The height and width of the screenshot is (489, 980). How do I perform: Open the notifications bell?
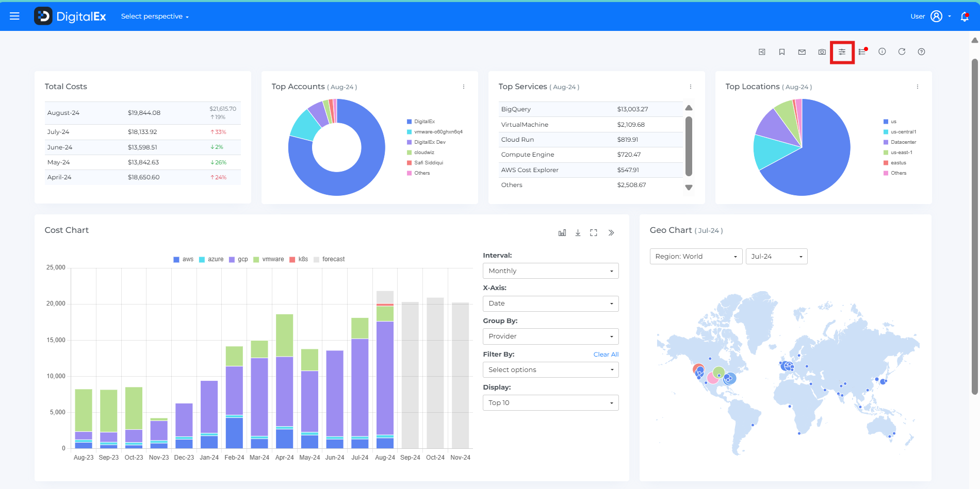click(965, 16)
